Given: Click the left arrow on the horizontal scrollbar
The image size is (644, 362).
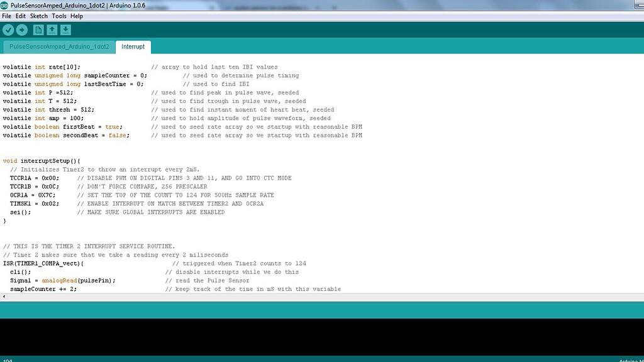Looking at the screenshot, I should click(3, 296).
